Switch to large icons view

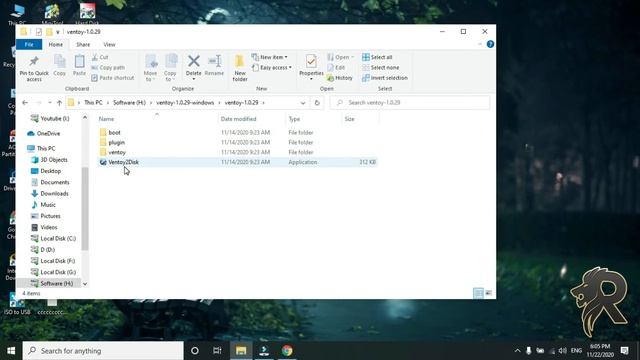pos(489,293)
